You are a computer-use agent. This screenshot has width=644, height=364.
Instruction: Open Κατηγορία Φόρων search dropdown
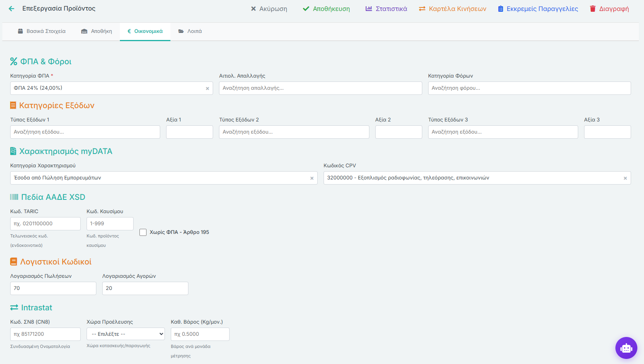[529, 88]
